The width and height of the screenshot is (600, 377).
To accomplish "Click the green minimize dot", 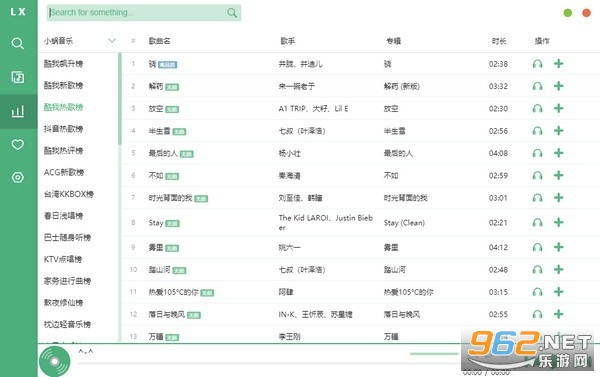I will click(x=568, y=13).
